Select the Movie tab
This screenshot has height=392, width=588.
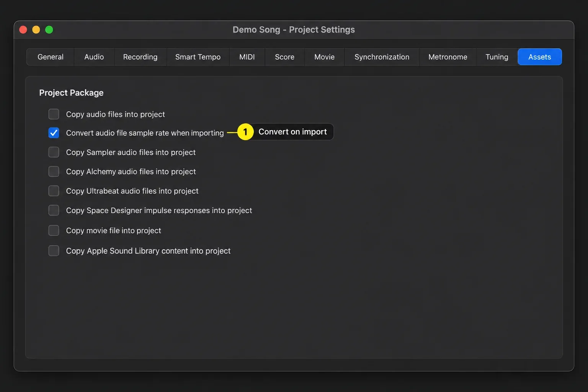click(324, 57)
